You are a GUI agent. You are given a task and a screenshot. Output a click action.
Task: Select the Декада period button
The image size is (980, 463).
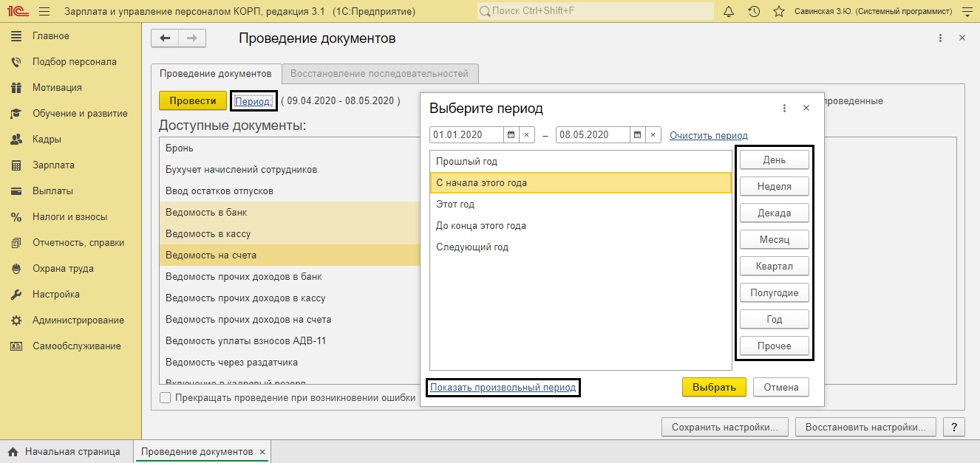click(775, 213)
